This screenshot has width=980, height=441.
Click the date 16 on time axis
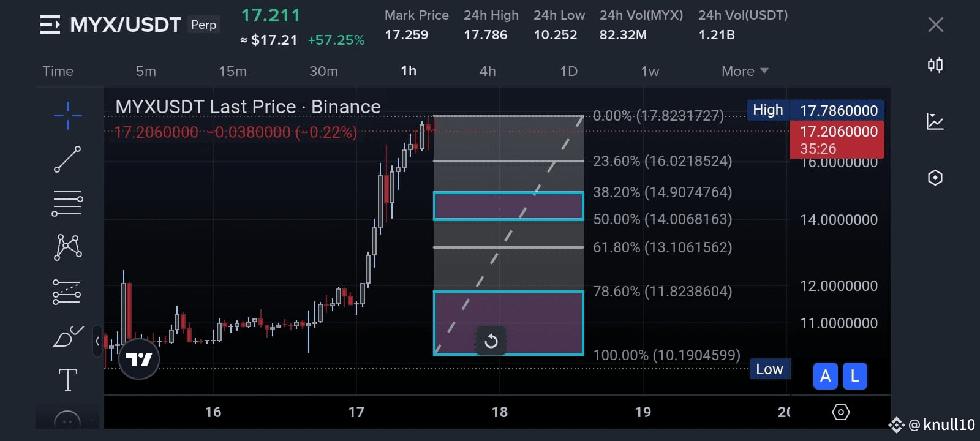(x=213, y=412)
